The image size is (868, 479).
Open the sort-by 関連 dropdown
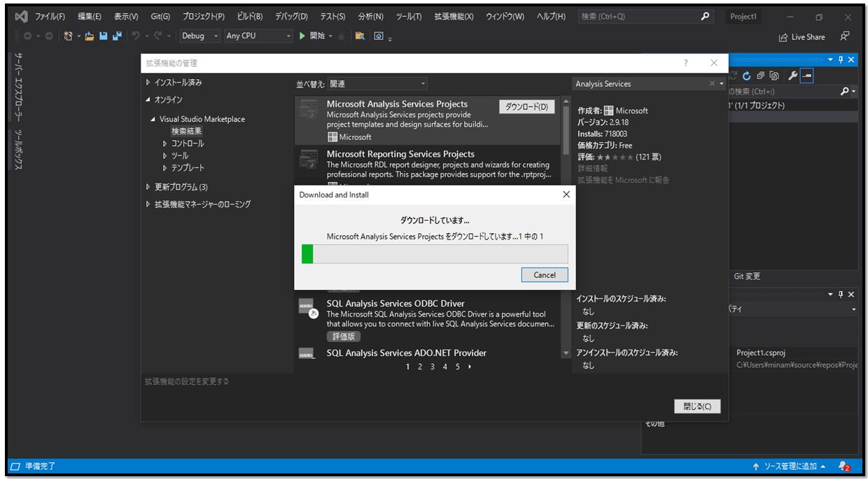(x=377, y=84)
